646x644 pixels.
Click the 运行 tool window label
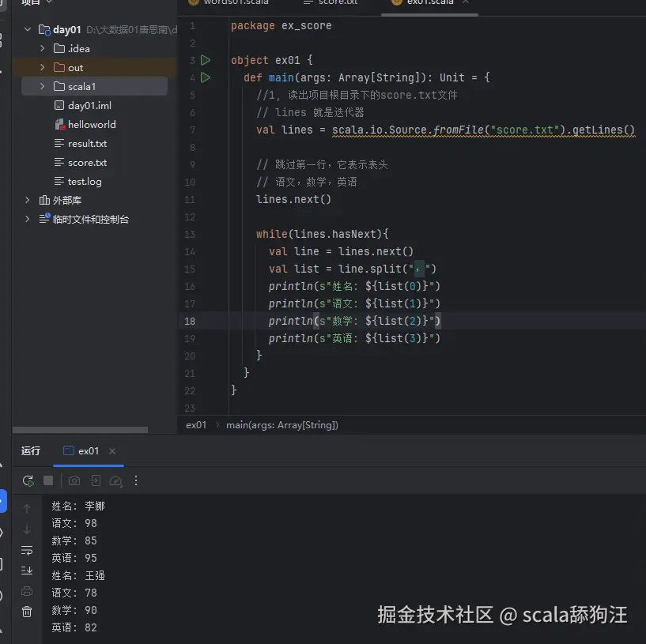[x=31, y=451]
